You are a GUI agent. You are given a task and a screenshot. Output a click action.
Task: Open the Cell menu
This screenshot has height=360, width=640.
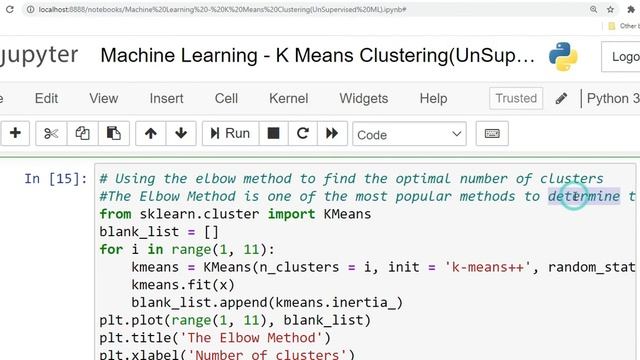tap(226, 98)
